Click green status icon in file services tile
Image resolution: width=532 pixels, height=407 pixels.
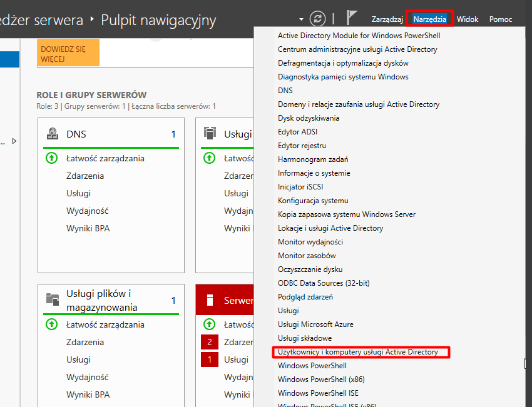pyautogui.click(x=52, y=324)
